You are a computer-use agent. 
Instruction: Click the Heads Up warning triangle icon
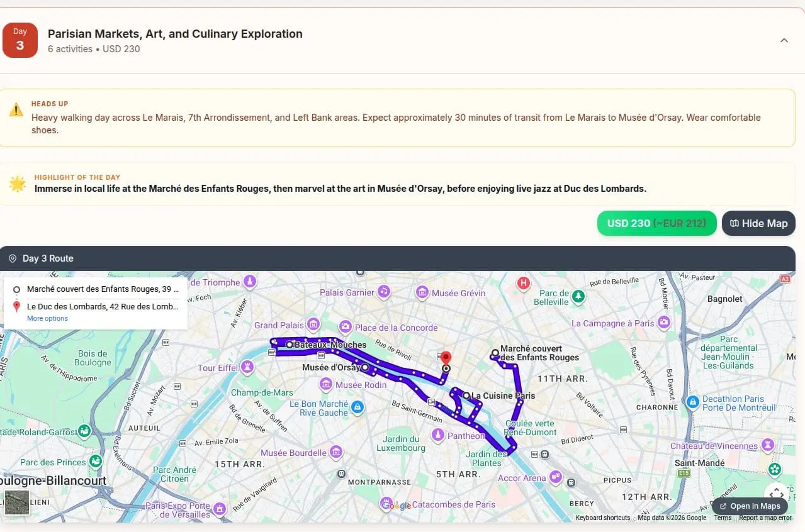pyautogui.click(x=16, y=110)
